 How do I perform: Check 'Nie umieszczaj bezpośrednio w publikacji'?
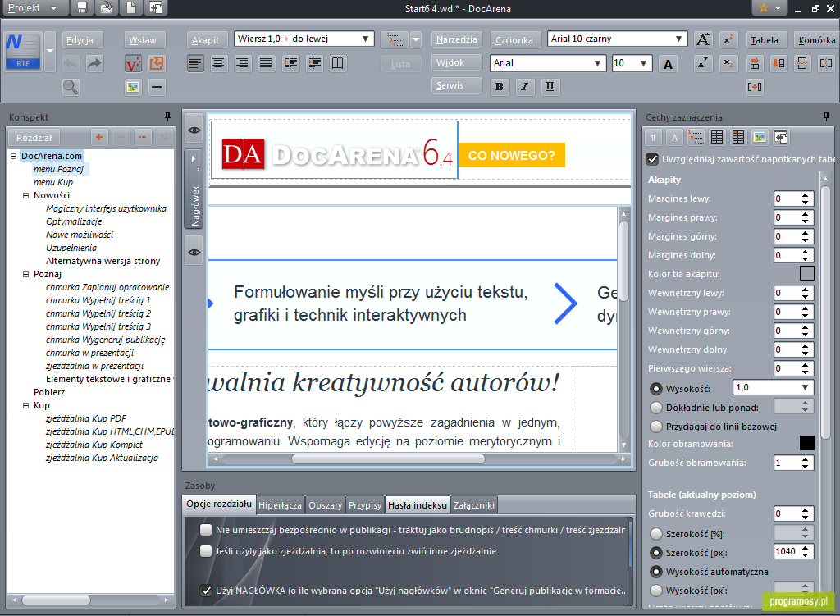click(x=206, y=530)
